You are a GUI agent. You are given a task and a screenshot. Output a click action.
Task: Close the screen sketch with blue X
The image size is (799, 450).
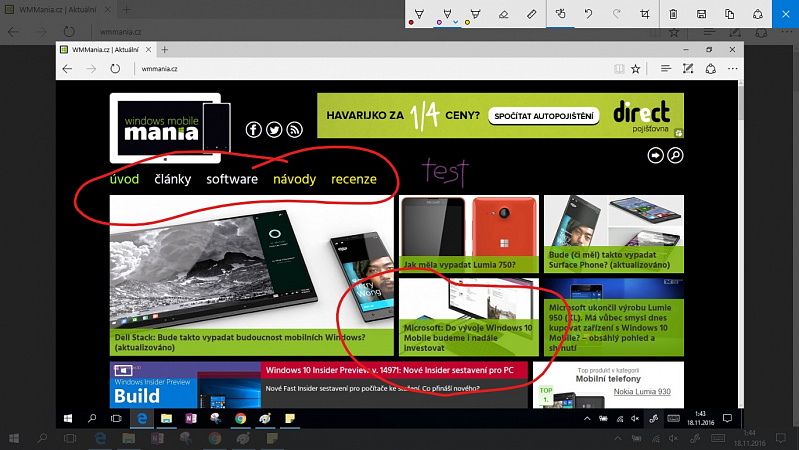(785, 14)
